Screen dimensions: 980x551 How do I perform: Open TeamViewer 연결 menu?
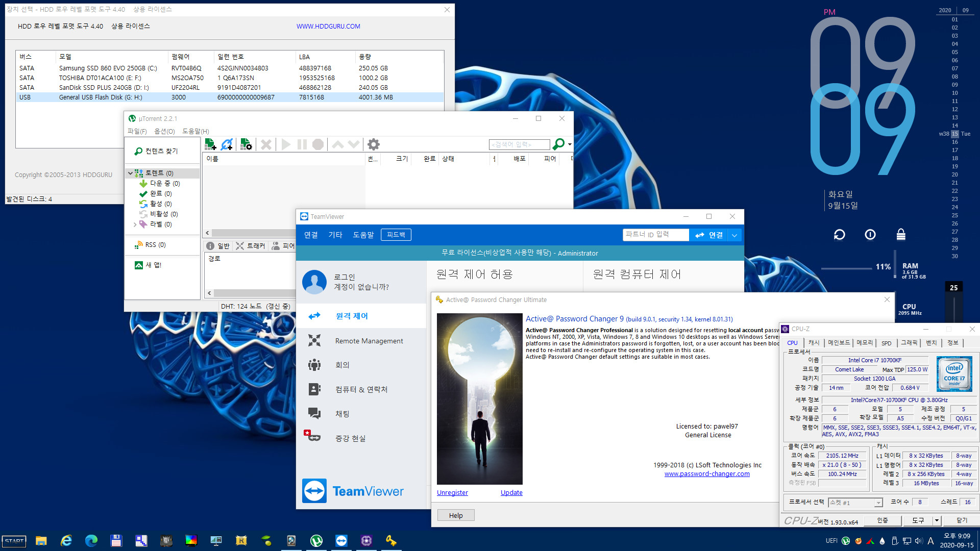click(311, 235)
